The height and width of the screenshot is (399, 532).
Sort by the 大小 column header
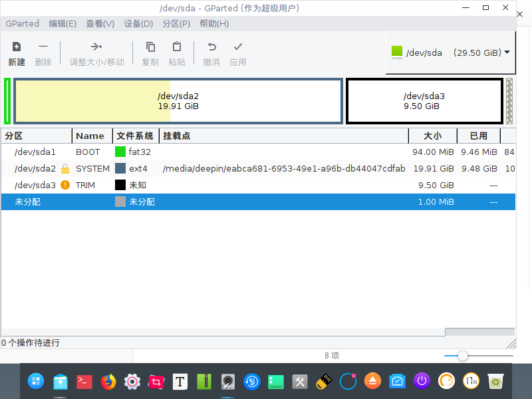tap(433, 136)
